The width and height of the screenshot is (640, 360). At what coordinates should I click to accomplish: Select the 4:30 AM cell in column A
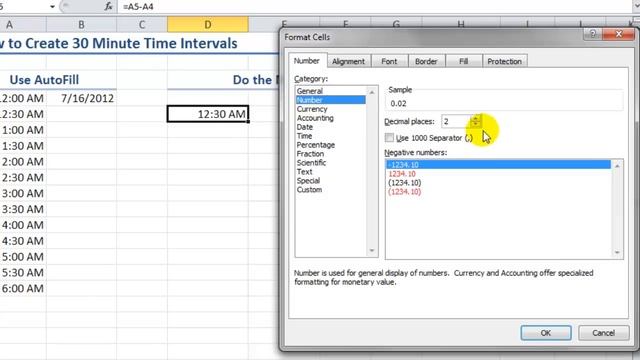23,241
